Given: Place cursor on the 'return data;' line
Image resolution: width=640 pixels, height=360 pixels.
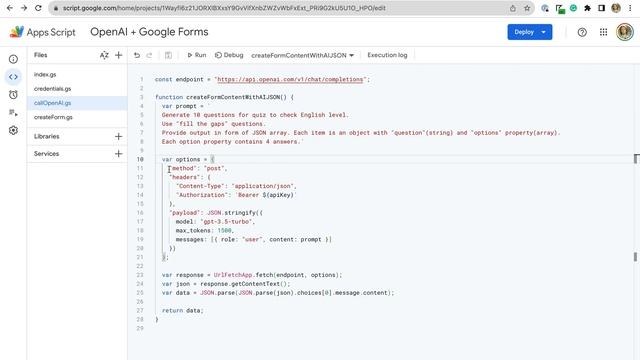Looking at the screenshot, I should pos(182,311).
